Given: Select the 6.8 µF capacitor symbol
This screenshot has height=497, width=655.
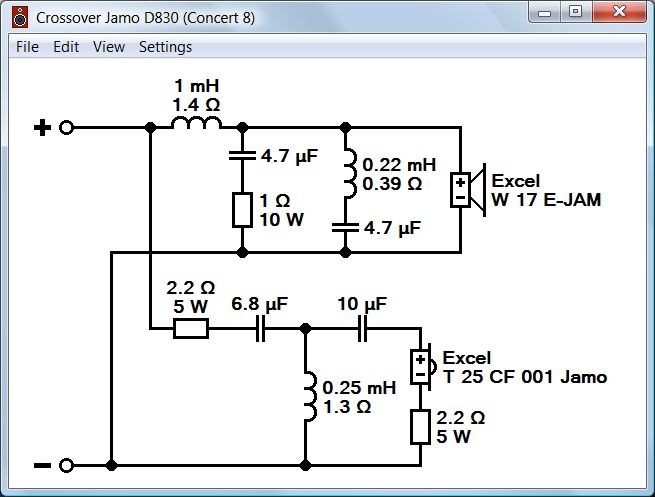Looking at the screenshot, I should (260, 329).
